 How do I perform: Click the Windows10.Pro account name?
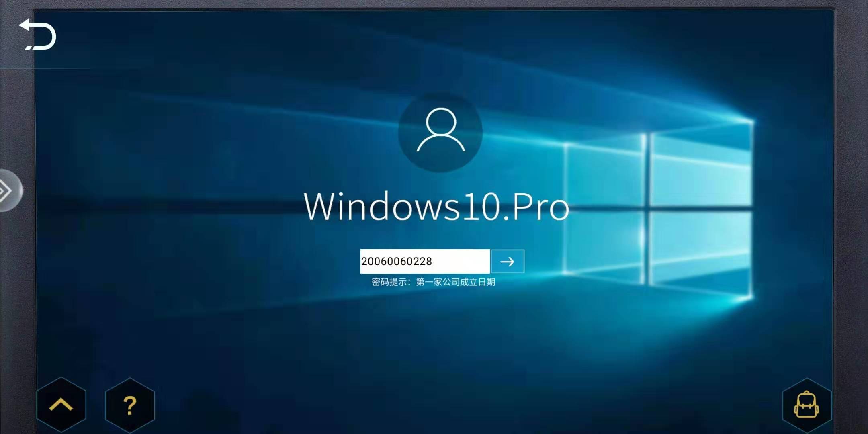(x=436, y=207)
